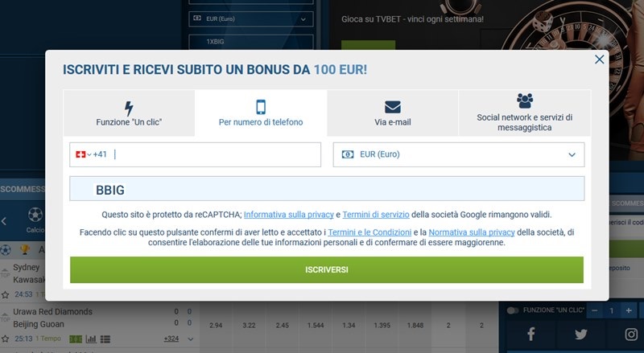Click Urawa Red Diamonds team name
This screenshot has width=644, height=353.
[52, 311]
